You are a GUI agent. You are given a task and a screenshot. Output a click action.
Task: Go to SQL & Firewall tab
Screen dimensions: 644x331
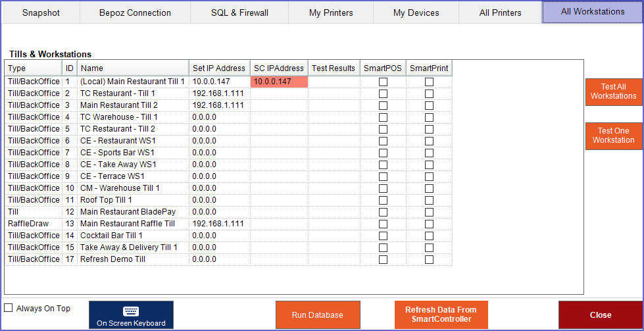239,13
